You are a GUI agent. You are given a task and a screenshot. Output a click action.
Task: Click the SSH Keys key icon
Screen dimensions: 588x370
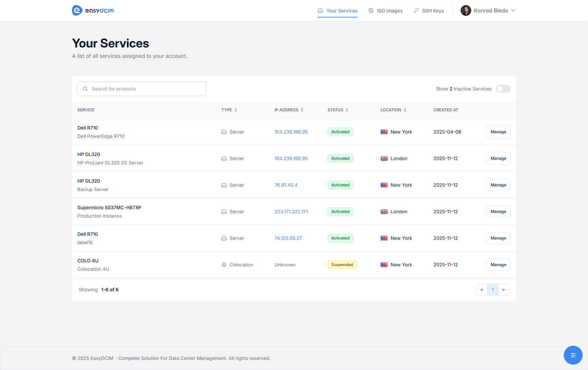pyautogui.click(x=416, y=10)
